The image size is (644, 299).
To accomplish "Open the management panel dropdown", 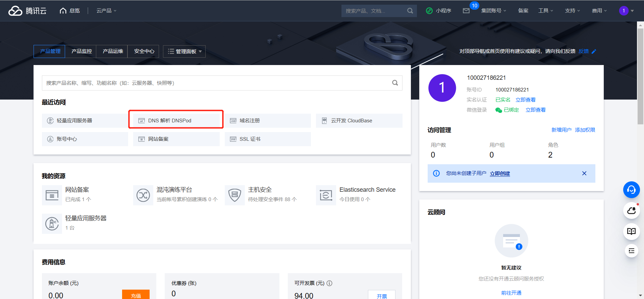I will tap(184, 51).
